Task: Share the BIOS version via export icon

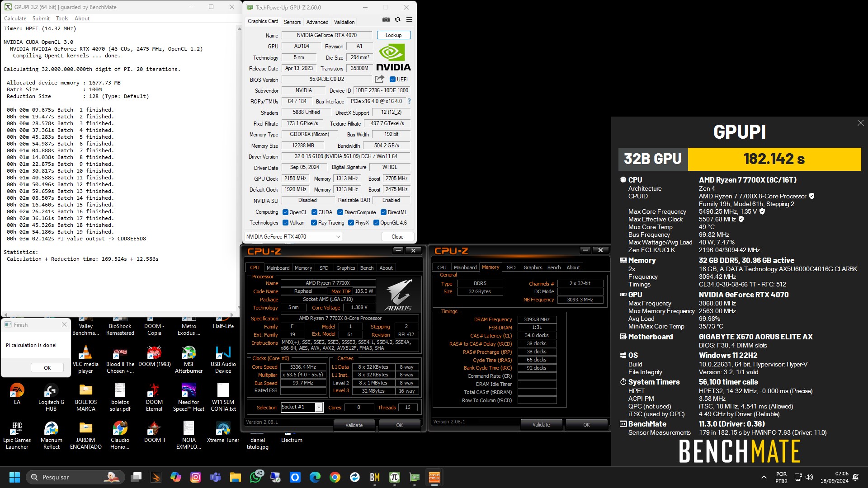Action: coord(379,79)
